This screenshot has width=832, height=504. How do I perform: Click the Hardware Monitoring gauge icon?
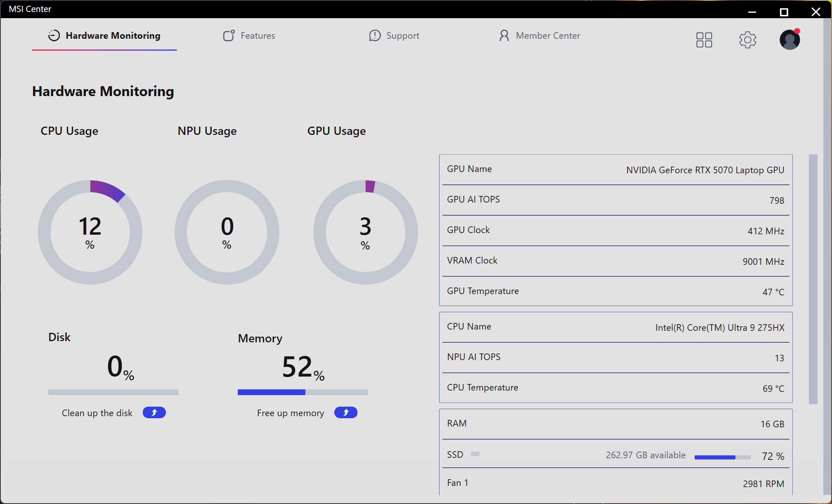54,36
